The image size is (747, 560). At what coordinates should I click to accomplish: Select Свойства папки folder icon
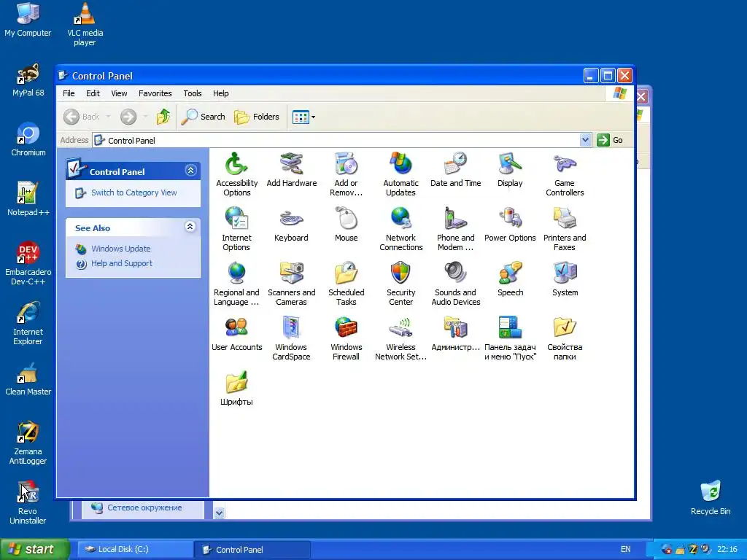(565, 329)
